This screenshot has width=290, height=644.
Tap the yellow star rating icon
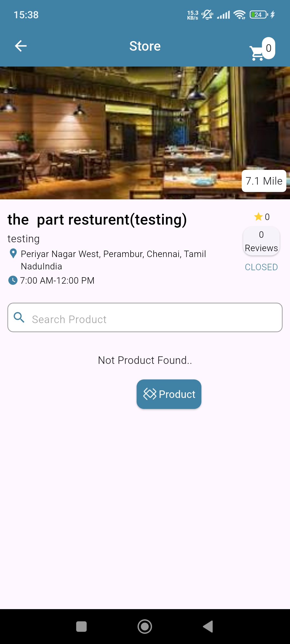[258, 217]
